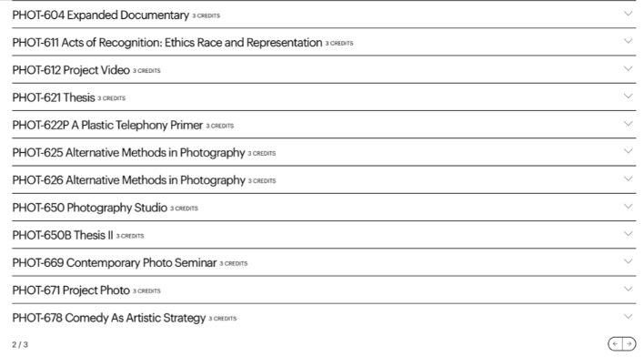Expand PHOT-678 Comedy As Artistic Strategy chevron

628,317
